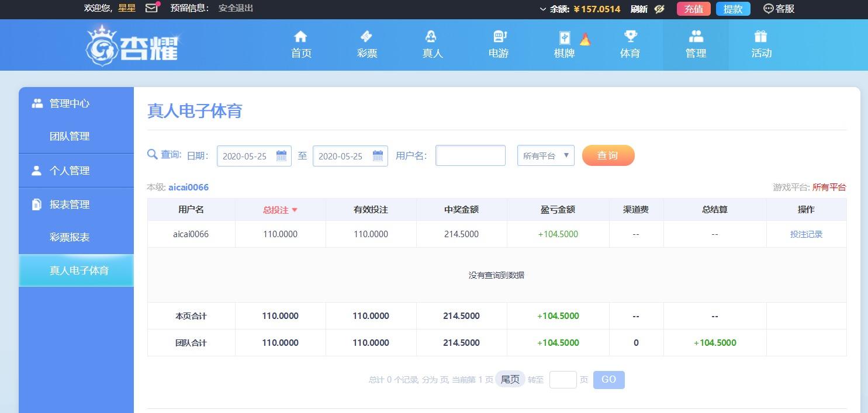
Task: Open the 所有平台 platform dropdown
Action: (546, 155)
